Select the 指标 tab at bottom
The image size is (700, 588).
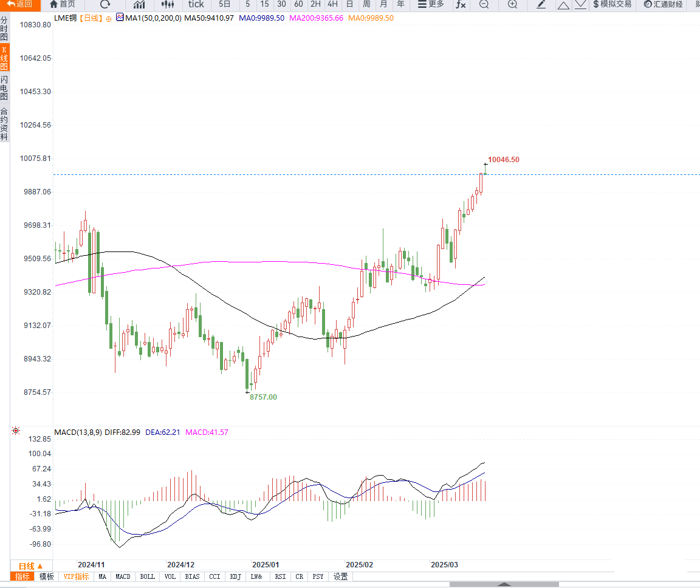point(22,577)
